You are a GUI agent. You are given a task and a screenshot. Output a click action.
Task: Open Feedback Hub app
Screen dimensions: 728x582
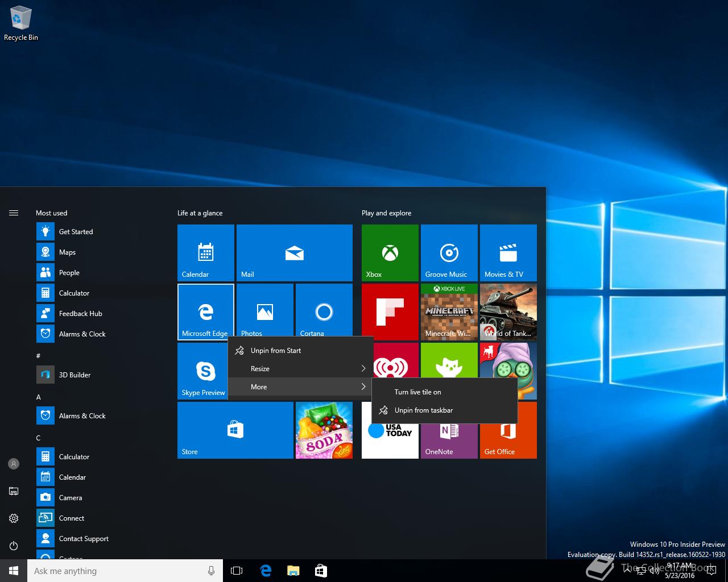point(100,314)
